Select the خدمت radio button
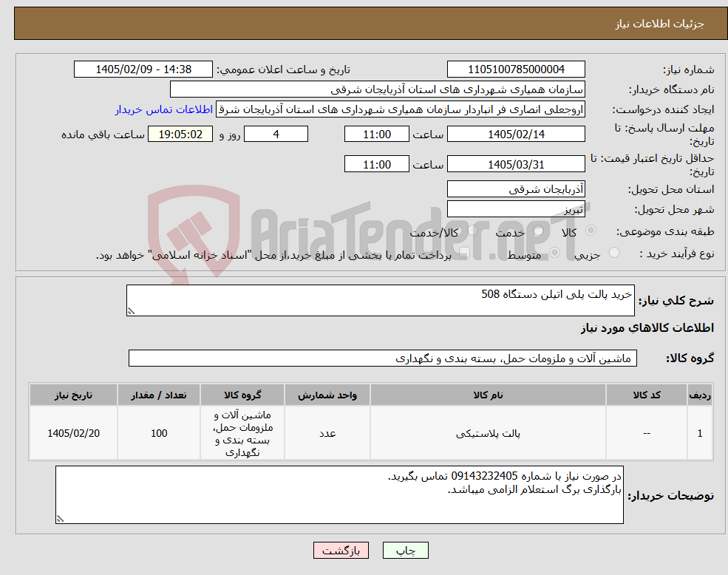728x575 pixels. 539,231
